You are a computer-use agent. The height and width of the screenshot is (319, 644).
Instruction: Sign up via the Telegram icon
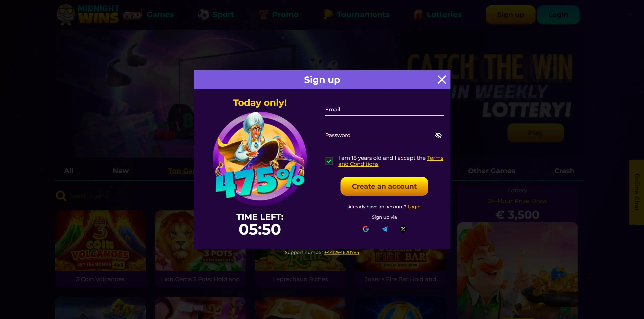pyautogui.click(x=385, y=229)
